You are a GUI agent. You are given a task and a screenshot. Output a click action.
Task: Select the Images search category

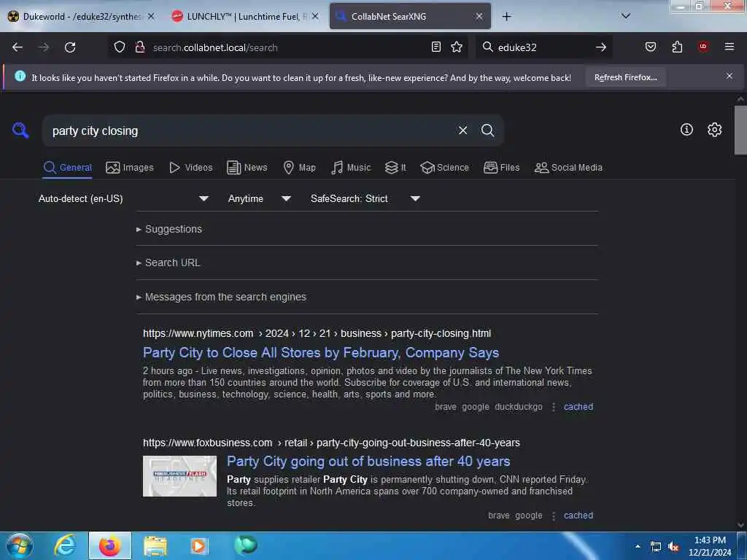tap(130, 168)
